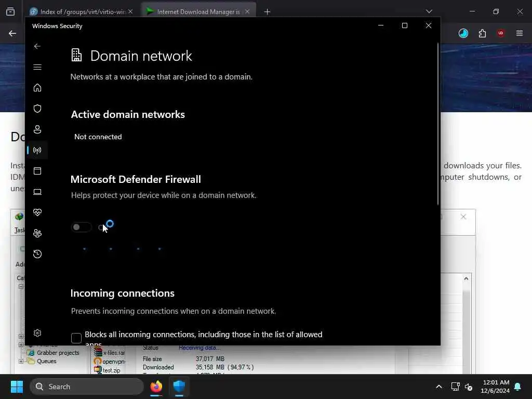Close the Internet Download Manager tab
The width and height of the screenshot is (532, 399).
coord(247,11)
